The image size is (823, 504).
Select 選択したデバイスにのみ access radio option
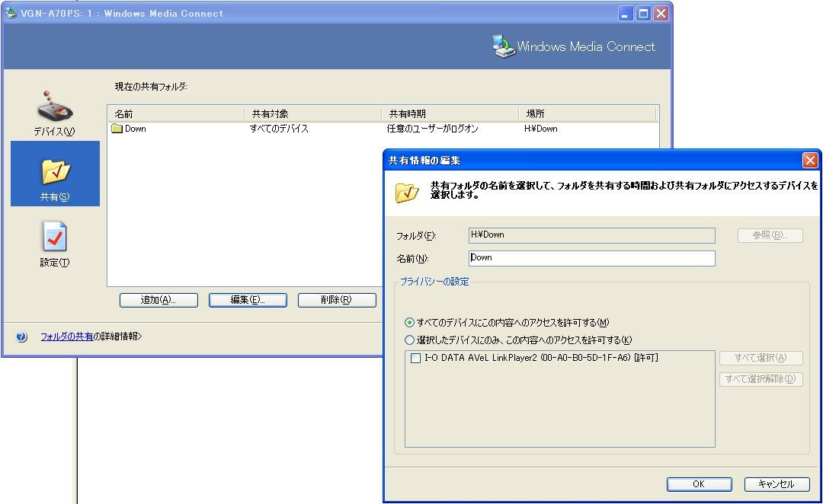pyautogui.click(x=409, y=340)
